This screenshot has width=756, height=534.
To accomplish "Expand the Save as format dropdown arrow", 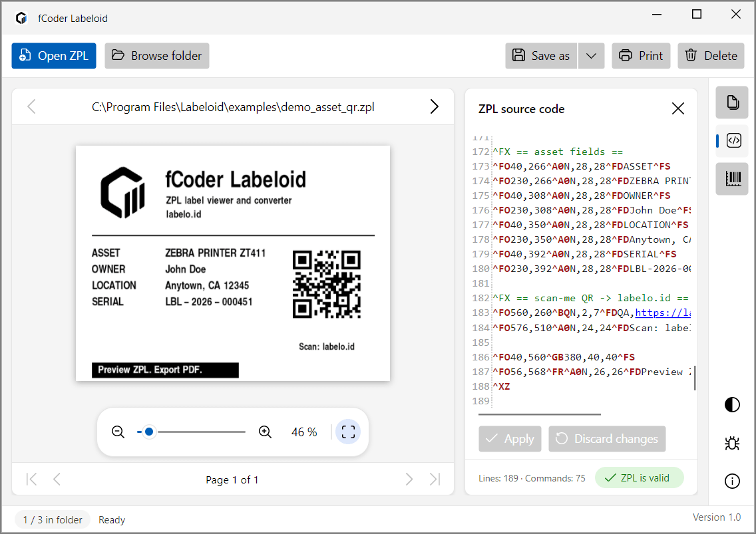I will [x=591, y=56].
